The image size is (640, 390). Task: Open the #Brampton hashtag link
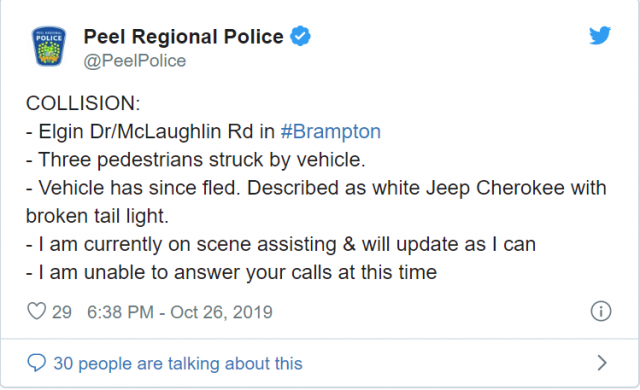point(331,131)
